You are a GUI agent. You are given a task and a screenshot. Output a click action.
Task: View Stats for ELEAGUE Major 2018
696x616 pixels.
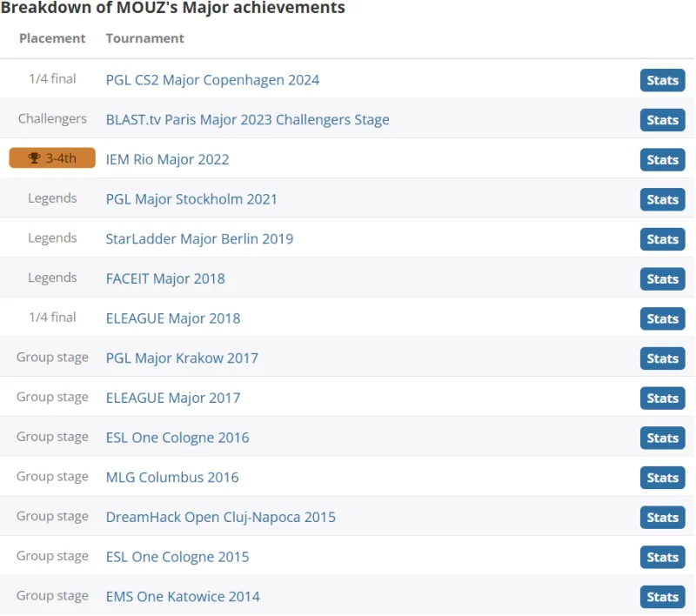pos(662,318)
